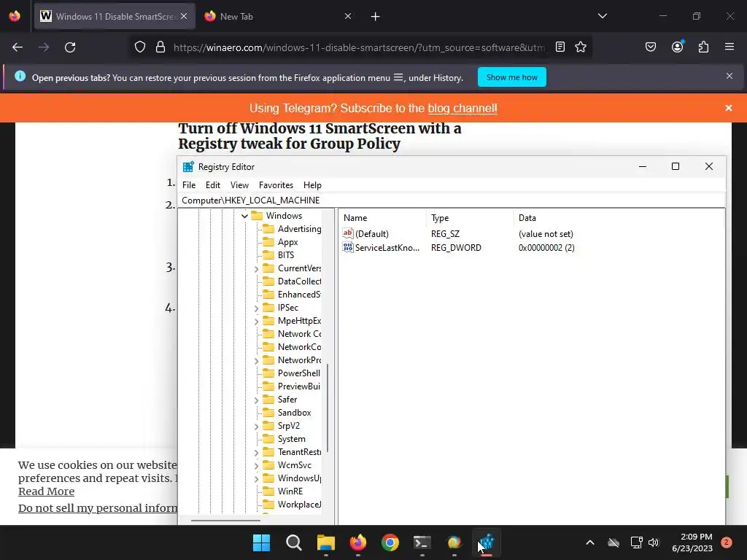
Task: Collapse the Windows key in the tree
Action: [245, 216]
